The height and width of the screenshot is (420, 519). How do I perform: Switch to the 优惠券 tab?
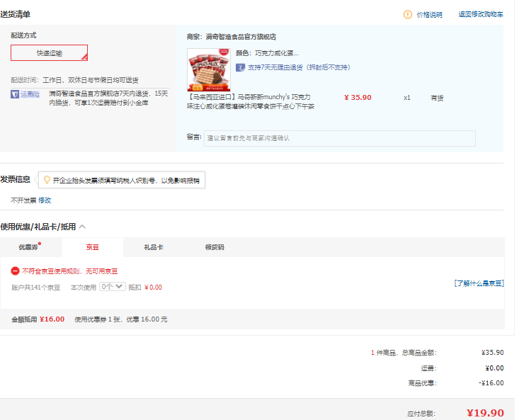[x=29, y=247]
